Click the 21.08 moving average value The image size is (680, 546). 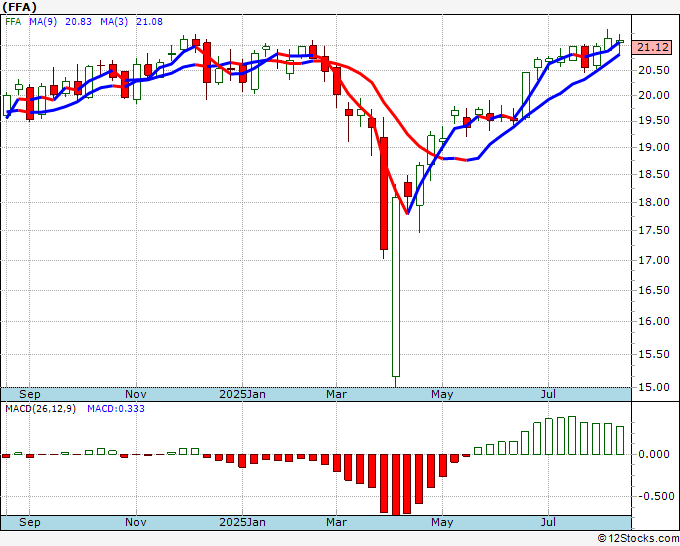click(x=149, y=22)
